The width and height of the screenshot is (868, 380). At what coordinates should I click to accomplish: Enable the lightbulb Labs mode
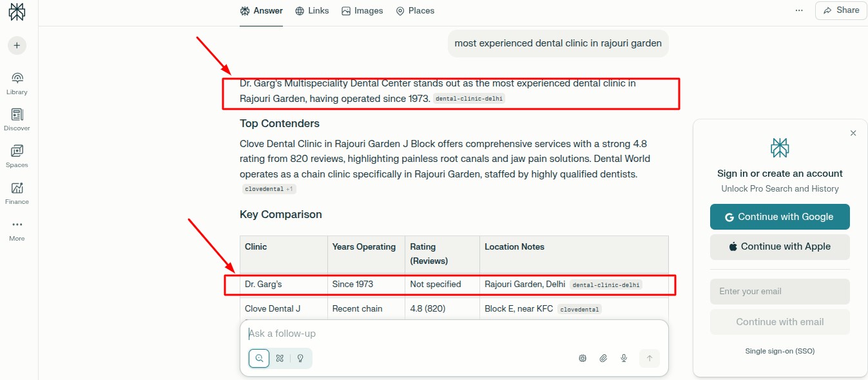click(300, 358)
